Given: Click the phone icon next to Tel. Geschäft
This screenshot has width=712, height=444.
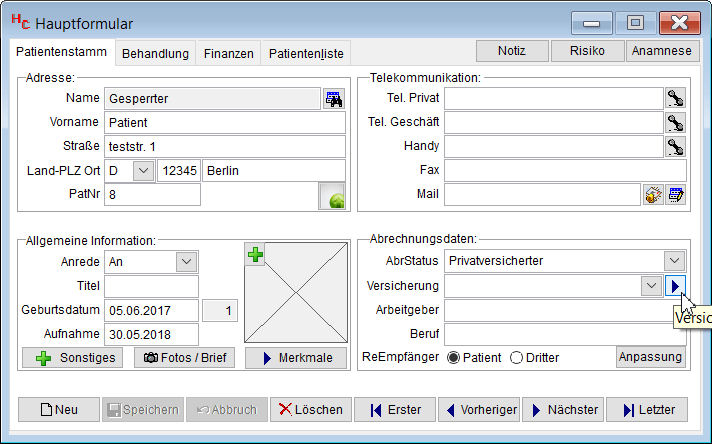Looking at the screenshot, I should coord(677,122).
